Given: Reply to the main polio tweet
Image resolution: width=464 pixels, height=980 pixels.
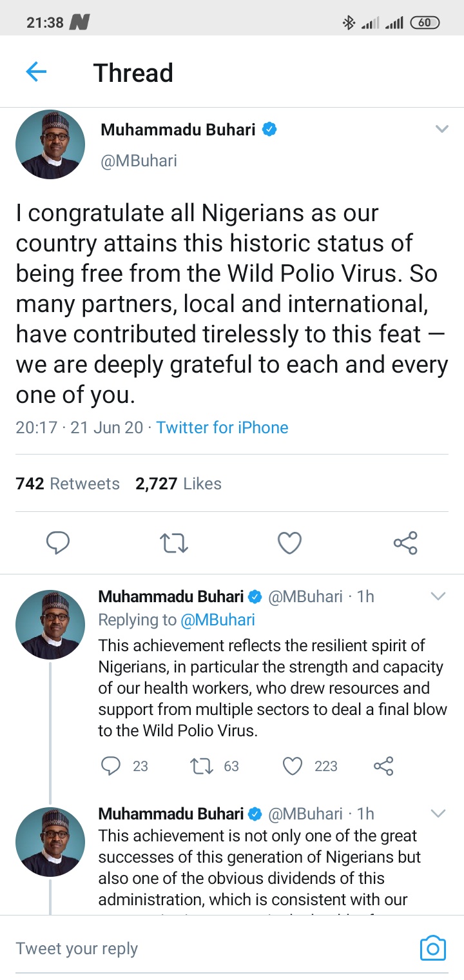Looking at the screenshot, I should click(x=58, y=543).
